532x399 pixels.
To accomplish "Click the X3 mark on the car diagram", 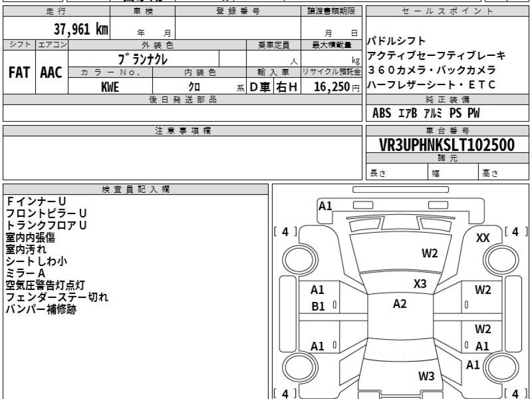I will click(420, 284).
